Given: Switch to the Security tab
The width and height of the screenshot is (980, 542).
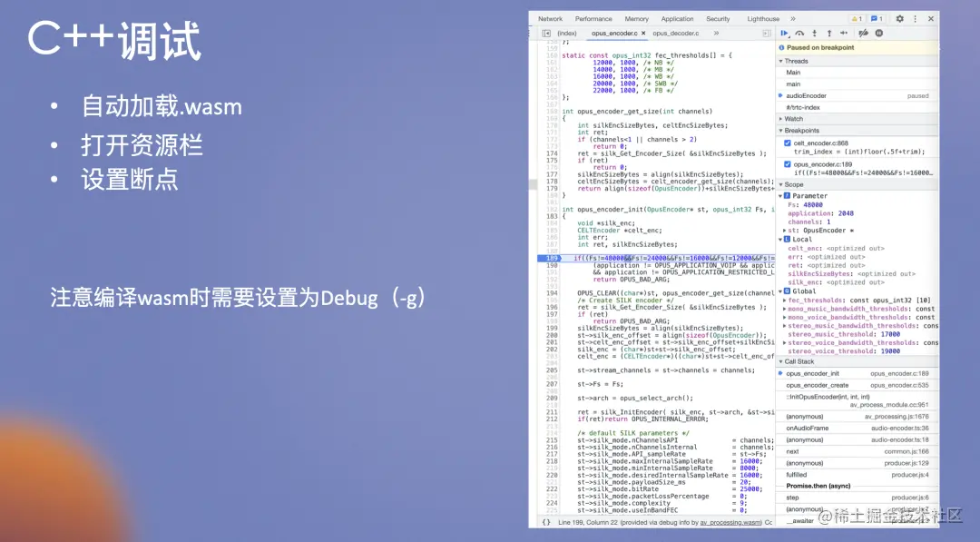Looking at the screenshot, I should coord(718,19).
